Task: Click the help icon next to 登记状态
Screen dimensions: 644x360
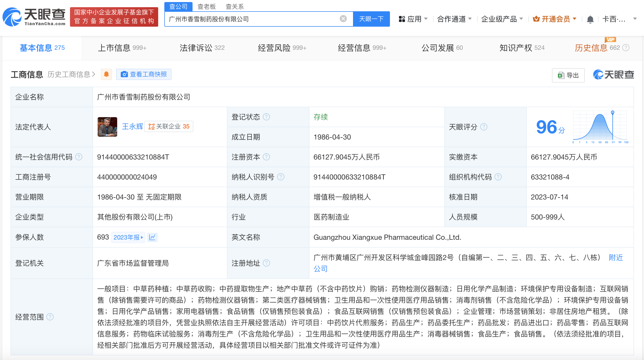Action: (x=266, y=117)
